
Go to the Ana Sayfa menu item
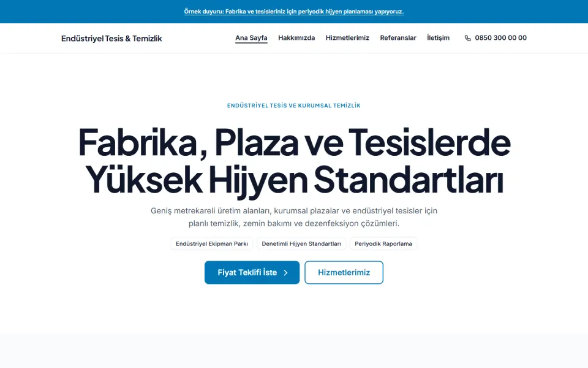point(251,38)
